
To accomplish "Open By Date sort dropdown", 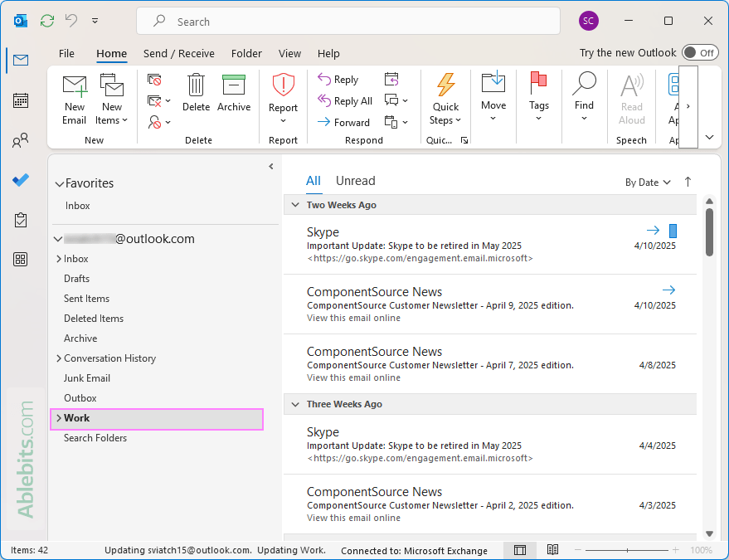I will 648,183.
